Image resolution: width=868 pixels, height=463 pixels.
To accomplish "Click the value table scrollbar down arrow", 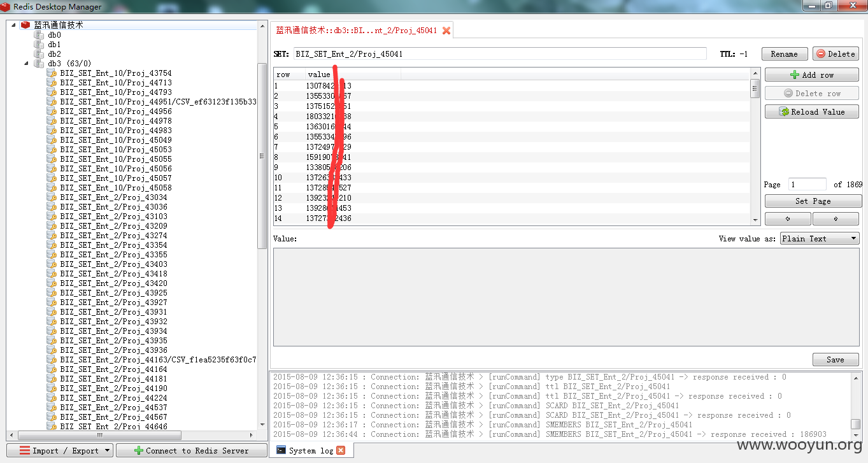I will tap(755, 220).
